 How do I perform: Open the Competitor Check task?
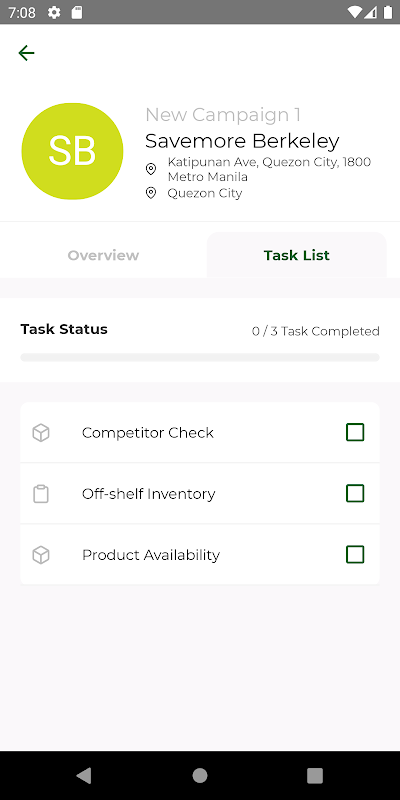pos(200,433)
